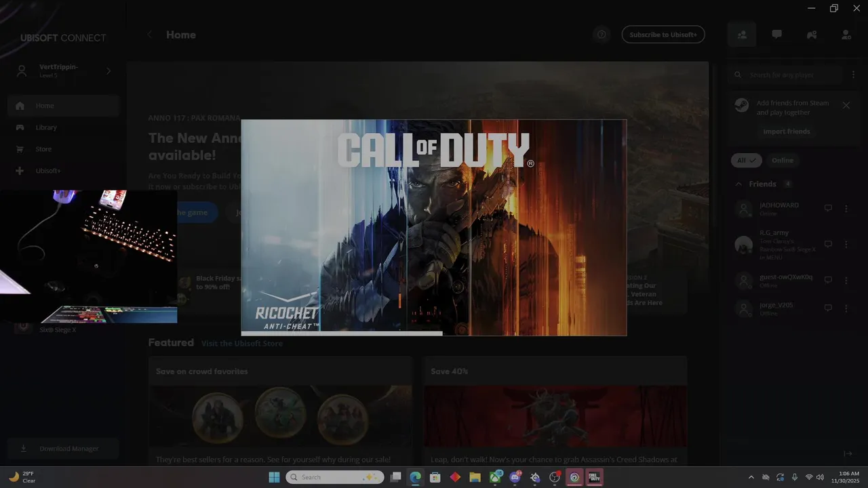Click the taskbar Search box

click(x=335, y=477)
